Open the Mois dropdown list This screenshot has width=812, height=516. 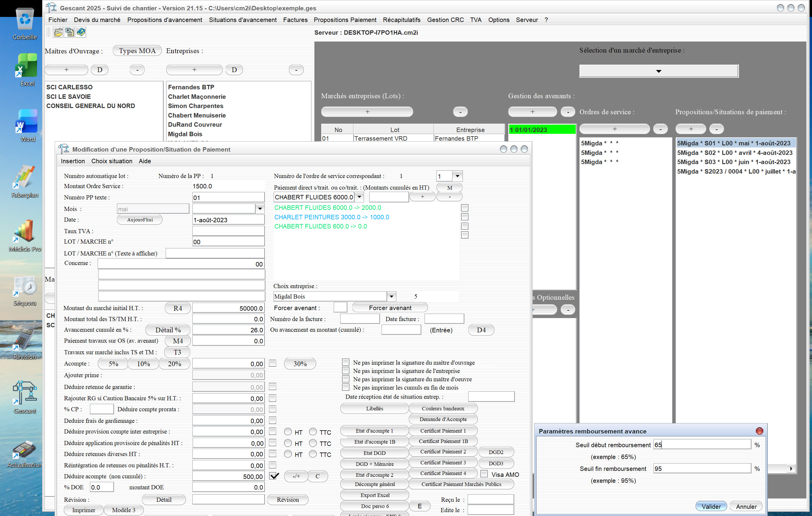pos(260,209)
